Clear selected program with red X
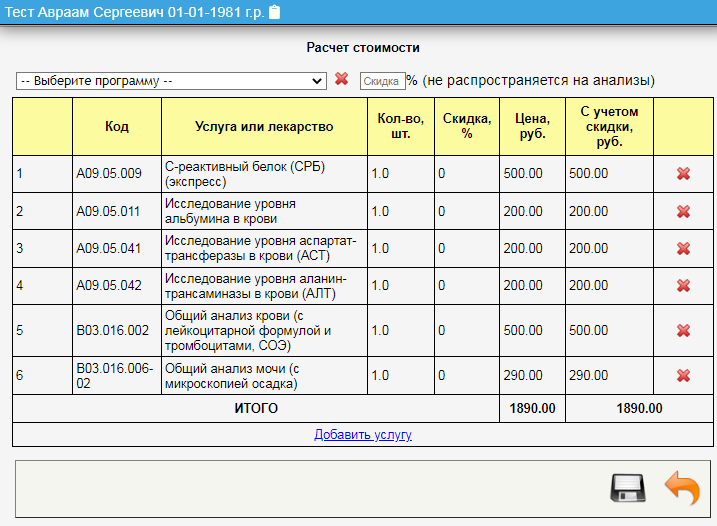The width and height of the screenshot is (717, 526). pyautogui.click(x=341, y=79)
